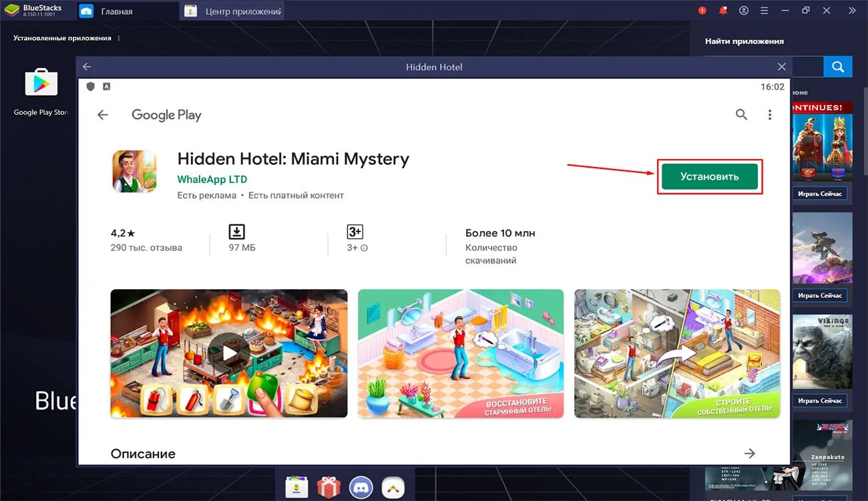Viewport: 868px width, 501px height.
Task: Open the BlueStacks hamburger menu
Action: click(765, 11)
